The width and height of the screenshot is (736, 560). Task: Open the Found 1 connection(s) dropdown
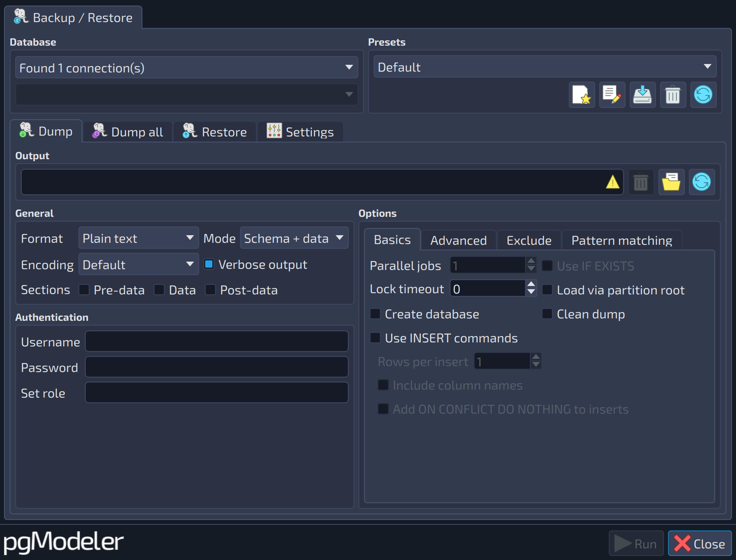coord(186,68)
